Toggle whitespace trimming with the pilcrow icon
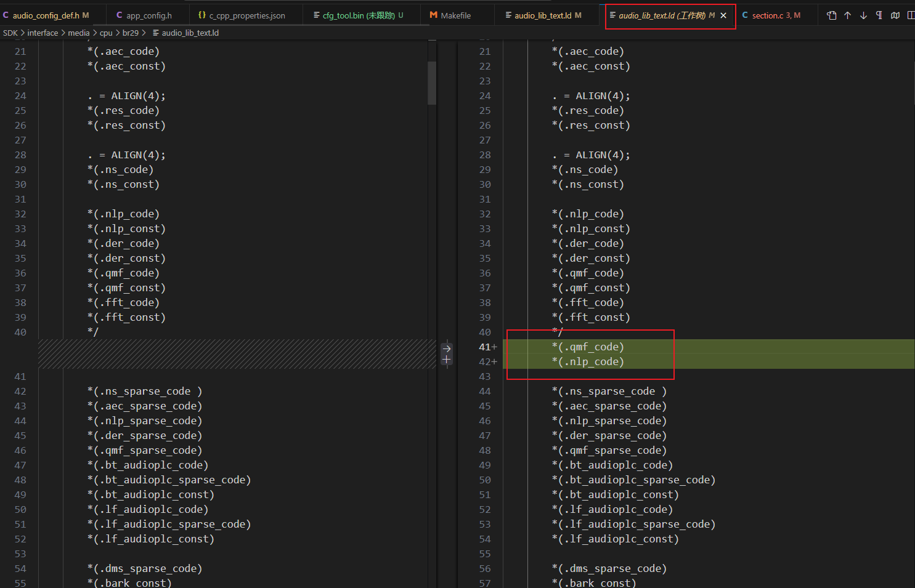This screenshot has width=915, height=588. click(x=879, y=15)
